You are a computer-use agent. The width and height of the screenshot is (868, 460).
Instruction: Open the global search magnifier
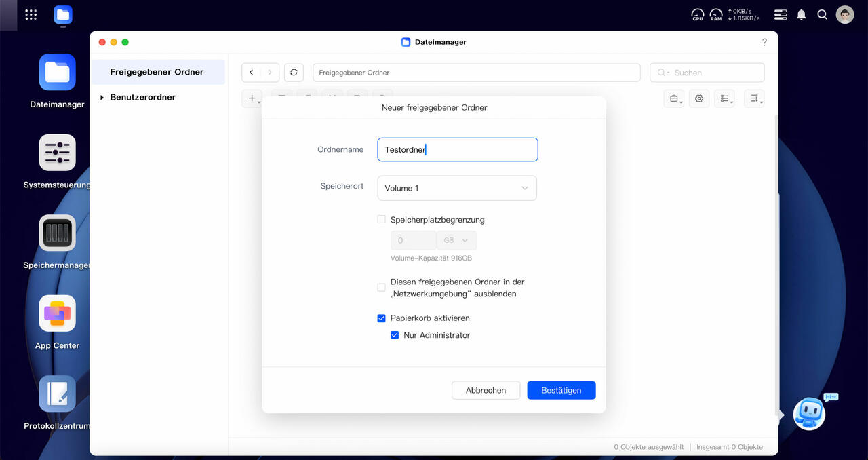tap(822, 14)
